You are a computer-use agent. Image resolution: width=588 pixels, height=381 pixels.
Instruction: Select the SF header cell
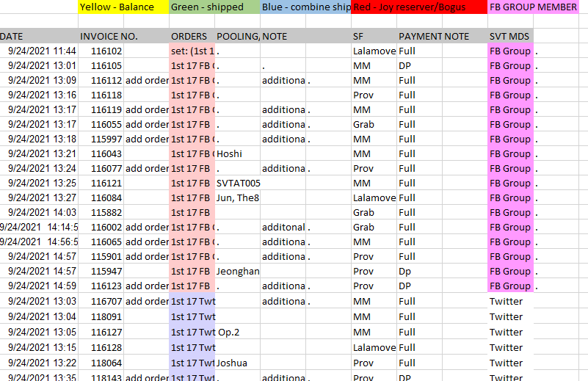point(374,37)
